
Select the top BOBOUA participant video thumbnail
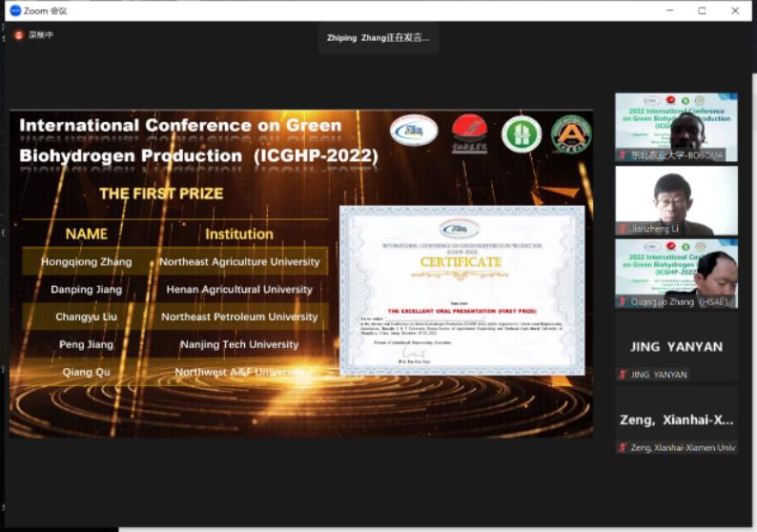pyautogui.click(x=676, y=127)
